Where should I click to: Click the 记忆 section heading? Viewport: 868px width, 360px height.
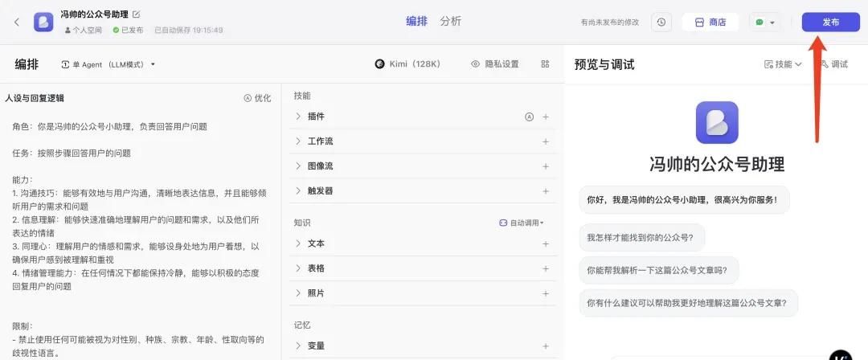(x=302, y=325)
